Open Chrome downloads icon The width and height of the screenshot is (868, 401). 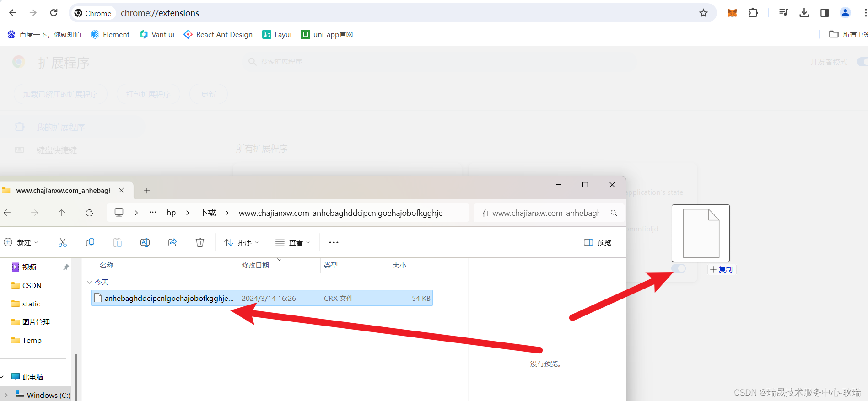(804, 13)
